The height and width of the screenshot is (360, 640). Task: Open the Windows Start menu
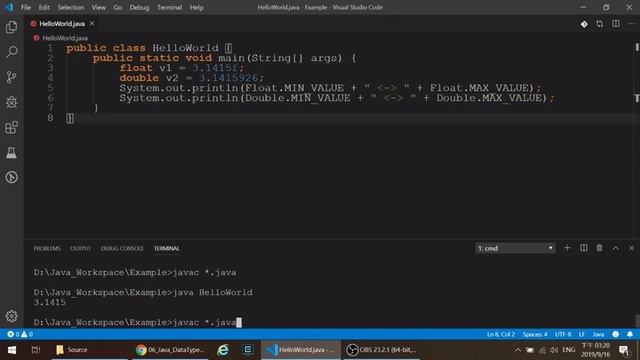tap(12, 350)
